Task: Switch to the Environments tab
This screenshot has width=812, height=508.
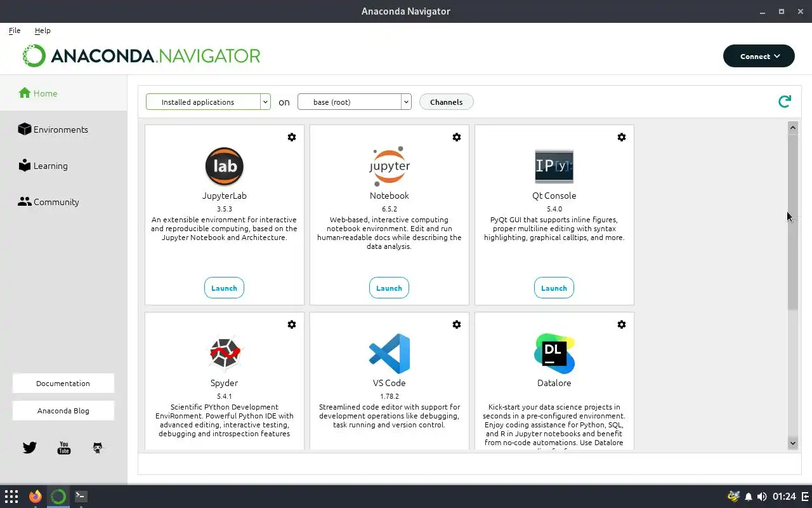Action: pyautogui.click(x=63, y=130)
